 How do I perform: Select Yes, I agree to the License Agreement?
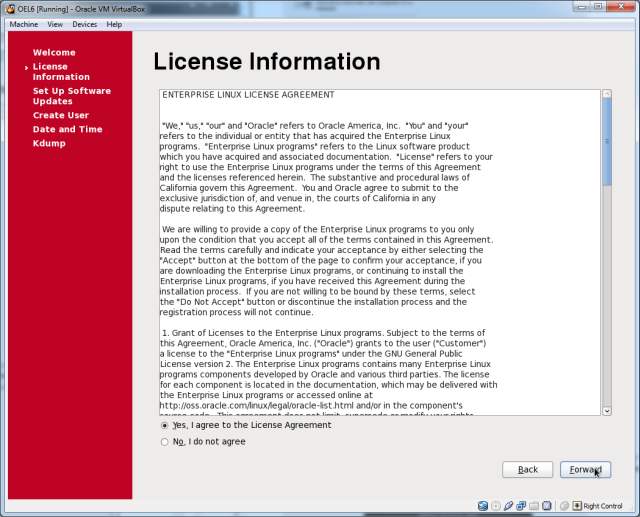[x=246, y=425]
